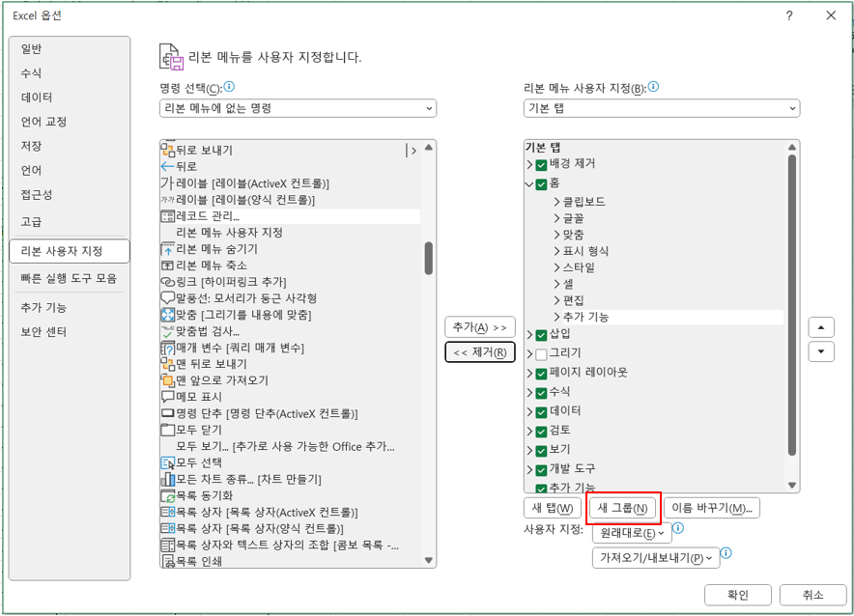This screenshot has height=616, width=854.
Task: Open the Help question mark
Action: (789, 15)
